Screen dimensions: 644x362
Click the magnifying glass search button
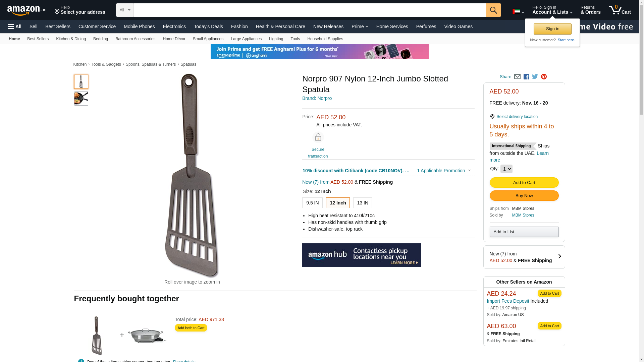493,10
